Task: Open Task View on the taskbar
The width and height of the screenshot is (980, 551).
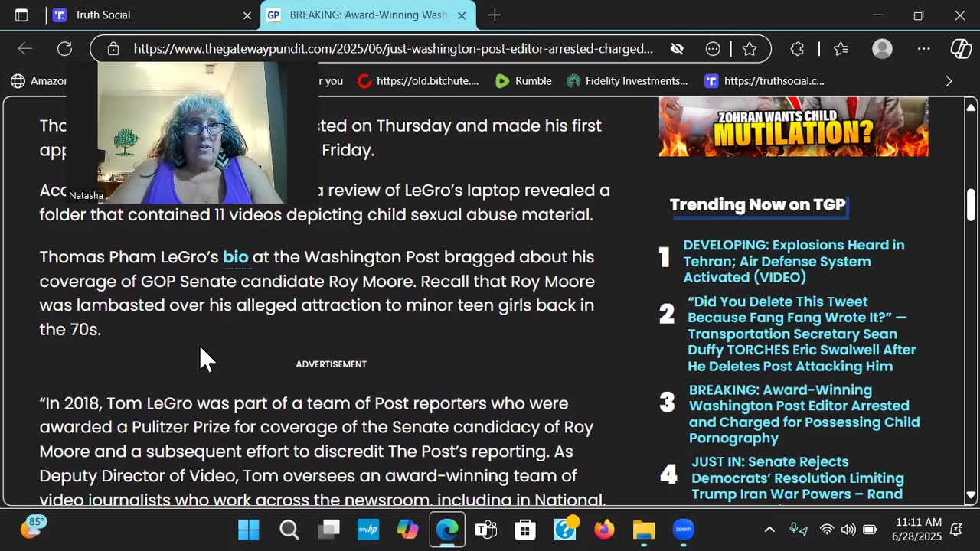Action: (329, 530)
